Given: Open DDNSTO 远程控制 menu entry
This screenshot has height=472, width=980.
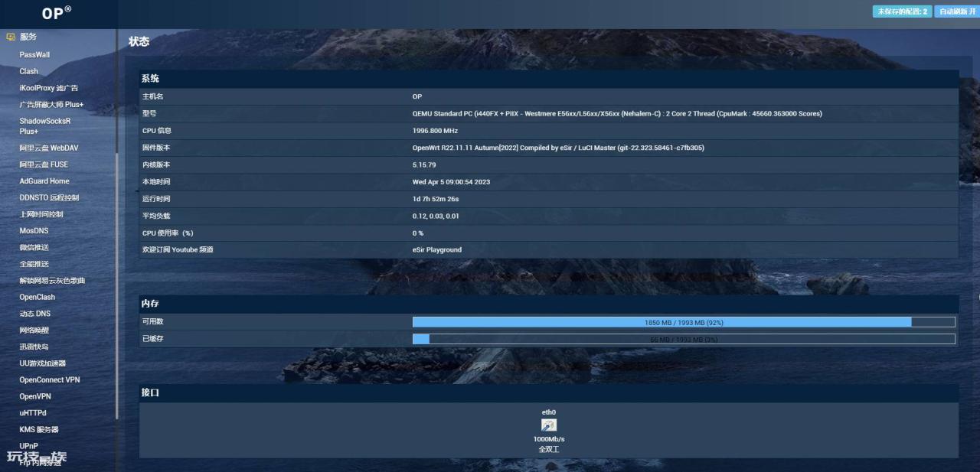Looking at the screenshot, I should click(x=49, y=197).
